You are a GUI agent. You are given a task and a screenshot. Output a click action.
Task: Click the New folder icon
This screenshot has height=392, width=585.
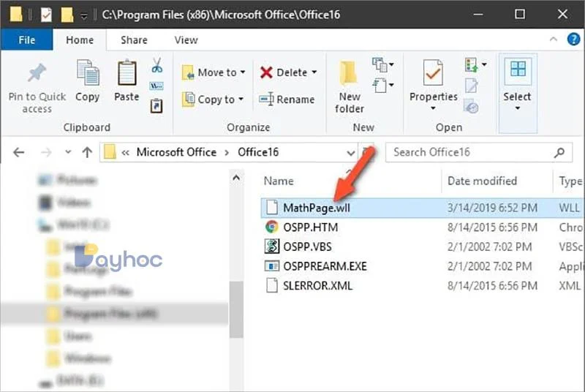(349, 73)
